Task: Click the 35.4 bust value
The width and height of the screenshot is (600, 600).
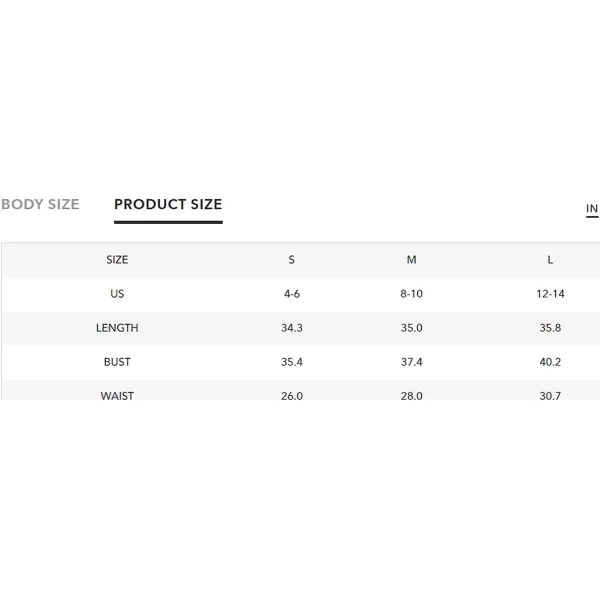Action: coord(292,362)
